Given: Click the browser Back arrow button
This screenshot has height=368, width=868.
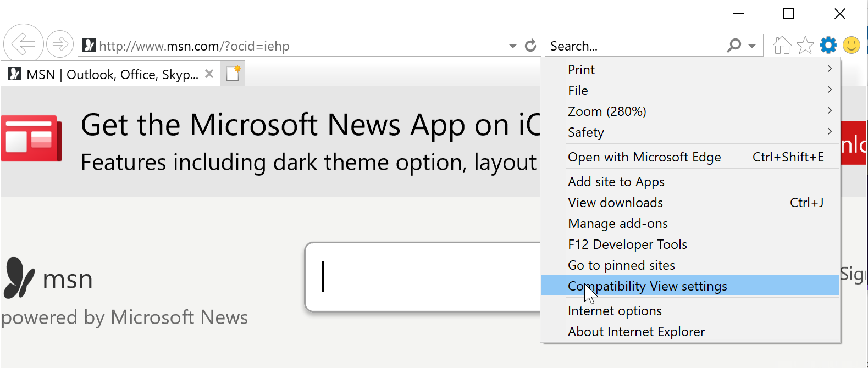Looking at the screenshot, I should 23,44.
